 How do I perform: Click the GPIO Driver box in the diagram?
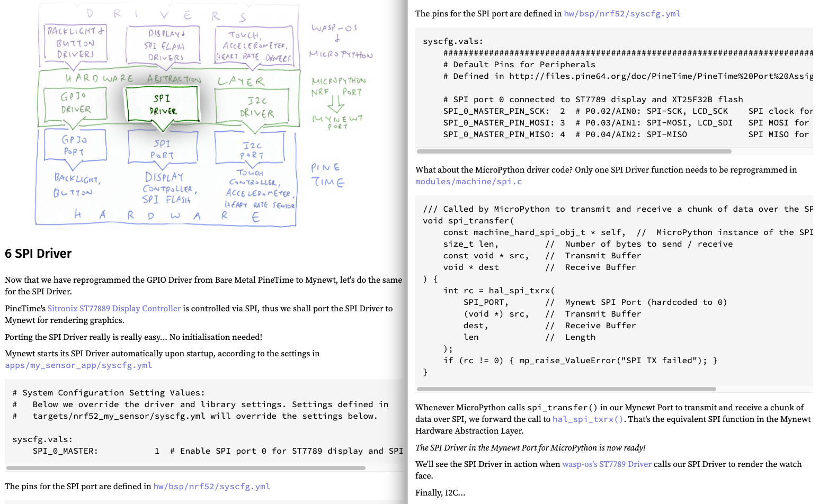pos(76,103)
